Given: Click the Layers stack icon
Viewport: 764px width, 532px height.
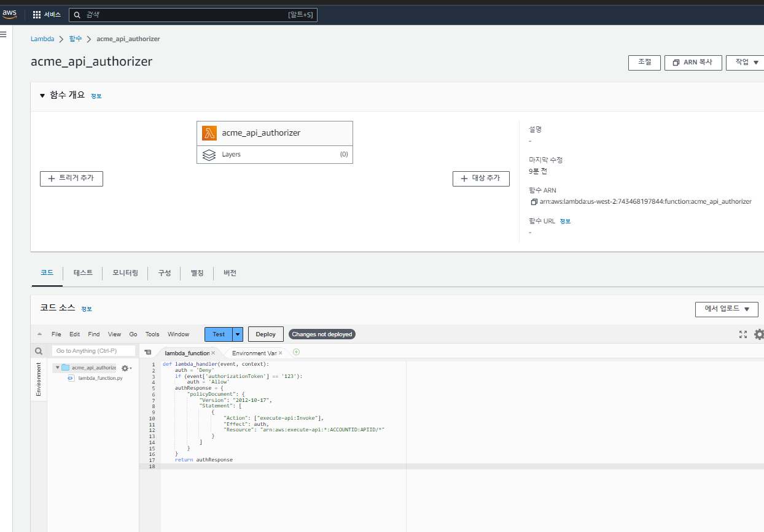Looking at the screenshot, I should 209,155.
